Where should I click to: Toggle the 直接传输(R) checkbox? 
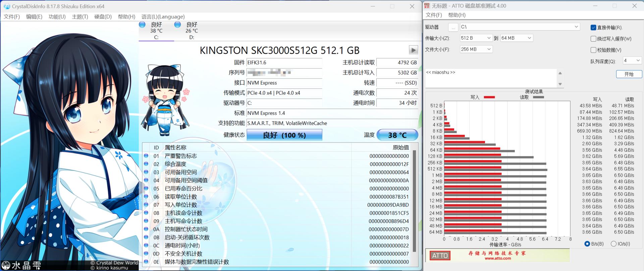coord(593,28)
